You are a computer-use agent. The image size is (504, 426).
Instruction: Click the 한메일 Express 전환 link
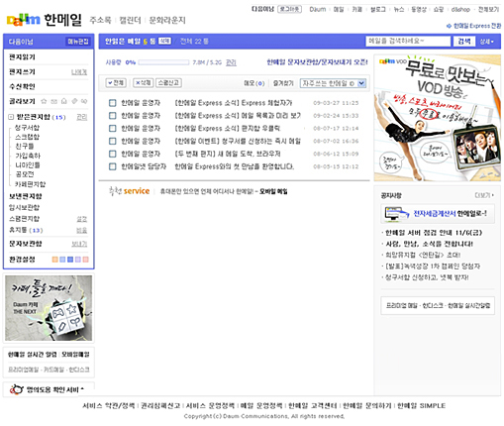pos(477,26)
